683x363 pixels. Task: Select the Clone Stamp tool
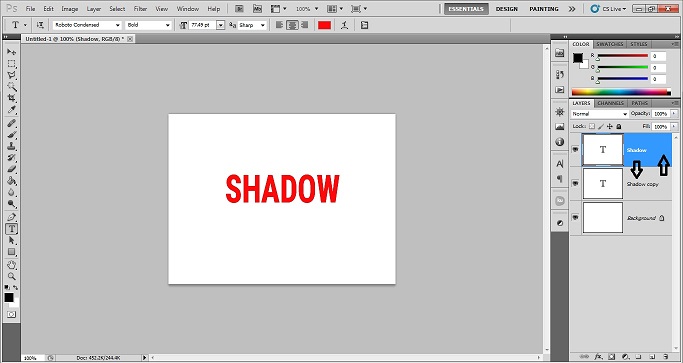[x=11, y=146]
